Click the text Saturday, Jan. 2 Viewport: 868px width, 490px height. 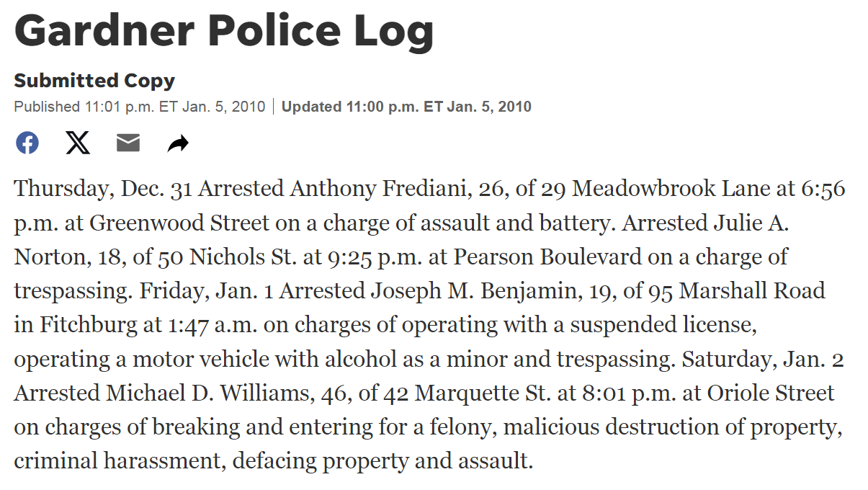[x=763, y=360]
